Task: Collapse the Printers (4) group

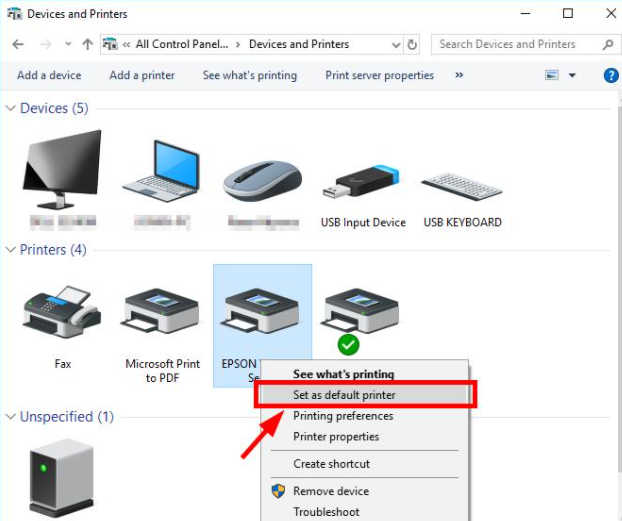Action: coord(11,250)
